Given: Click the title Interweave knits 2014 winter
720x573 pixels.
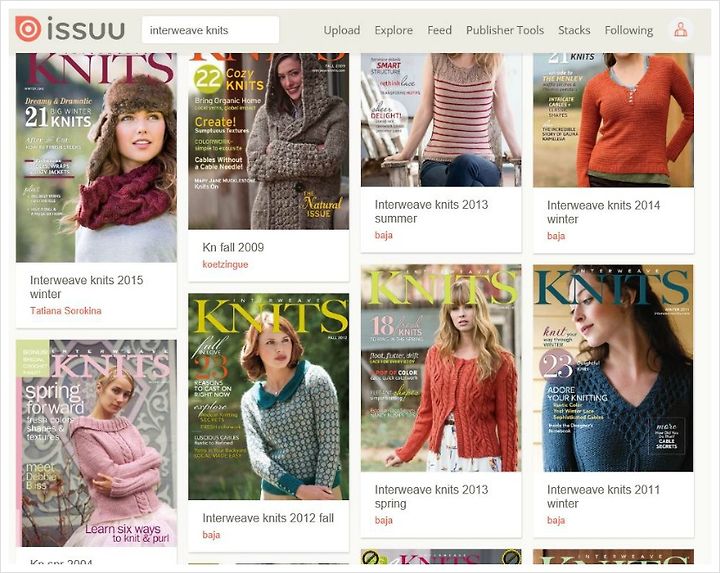Looking at the screenshot, I should coord(603,212).
